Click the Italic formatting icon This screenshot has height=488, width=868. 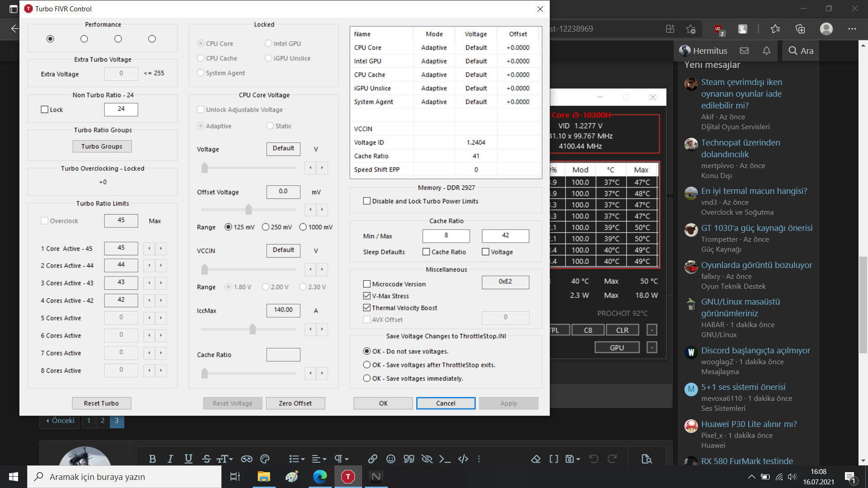pyautogui.click(x=170, y=459)
